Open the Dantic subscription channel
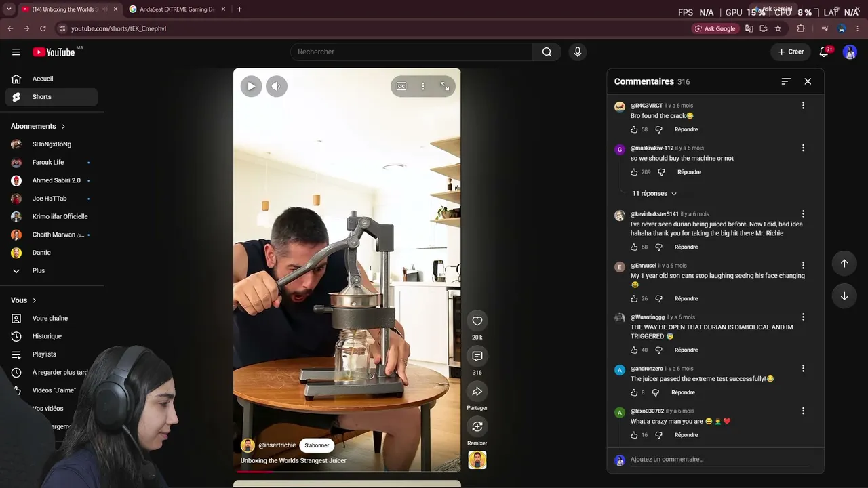868x488 pixels. click(52, 253)
